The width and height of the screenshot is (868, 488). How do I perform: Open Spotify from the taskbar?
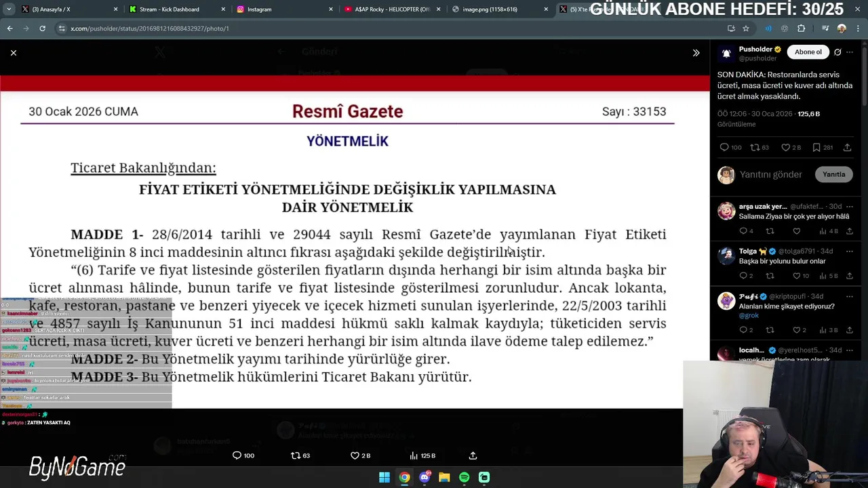click(464, 477)
